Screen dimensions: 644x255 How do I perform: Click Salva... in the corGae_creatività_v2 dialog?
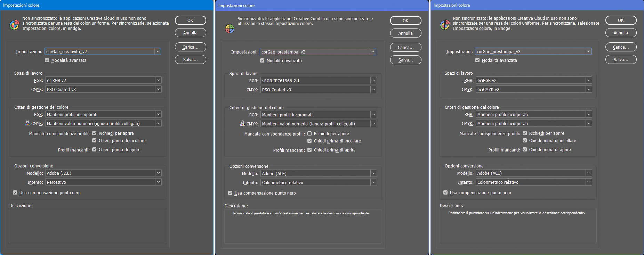pos(190,60)
